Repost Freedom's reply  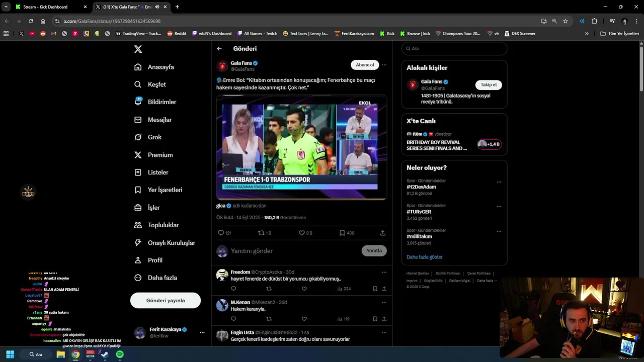(269, 289)
